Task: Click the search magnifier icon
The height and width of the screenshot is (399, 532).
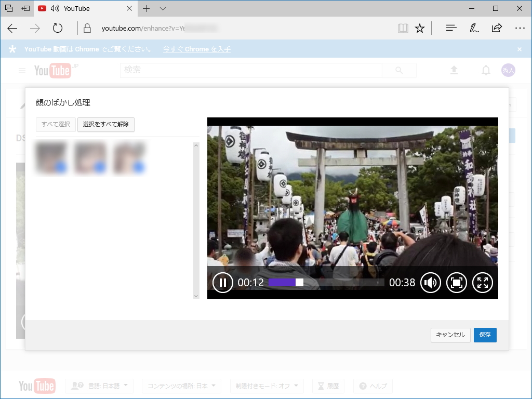Action: click(399, 70)
